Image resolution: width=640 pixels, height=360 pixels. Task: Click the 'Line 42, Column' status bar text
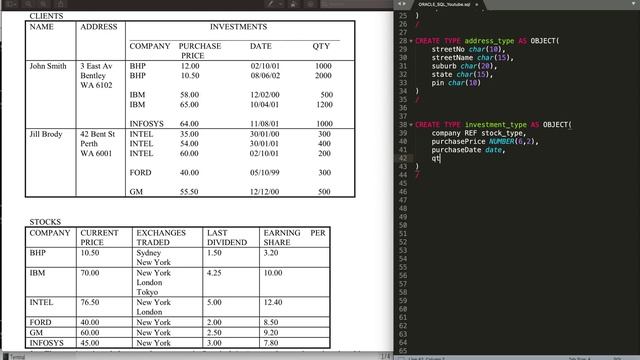[428, 358]
